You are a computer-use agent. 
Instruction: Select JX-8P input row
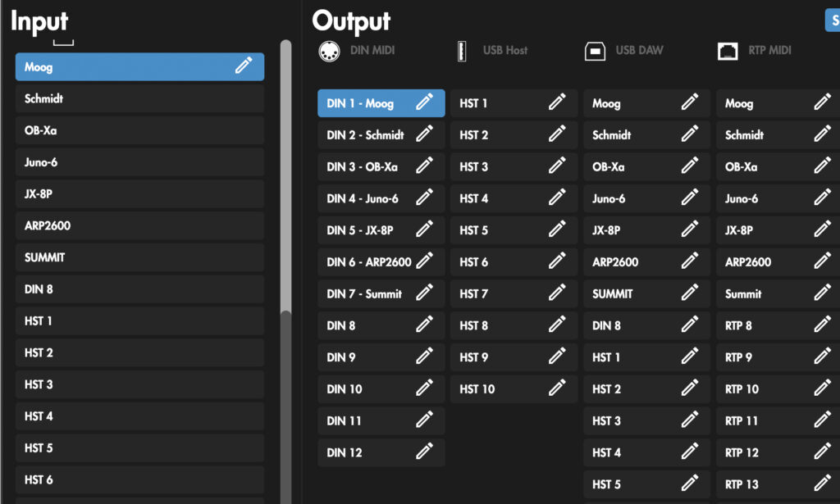(139, 193)
